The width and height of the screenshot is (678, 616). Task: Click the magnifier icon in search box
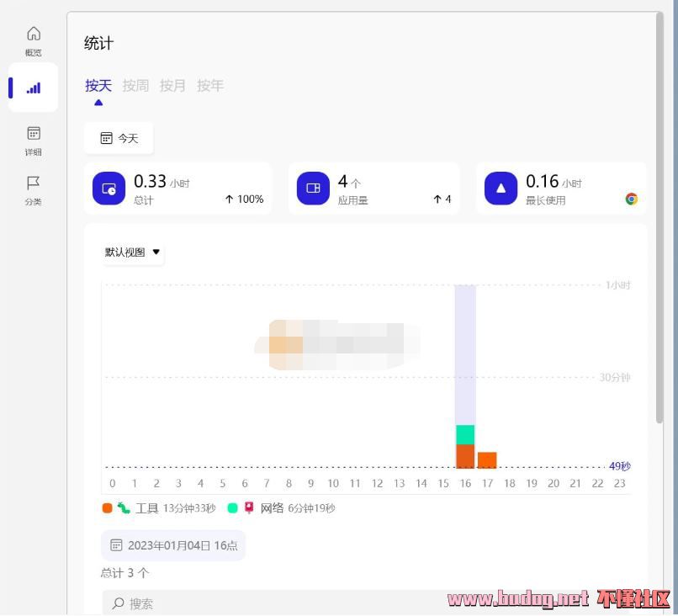pos(118,603)
